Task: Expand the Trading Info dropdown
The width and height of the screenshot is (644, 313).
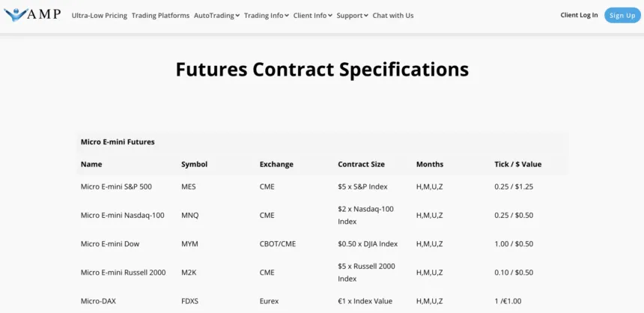Action: pyautogui.click(x=266, y=16)
